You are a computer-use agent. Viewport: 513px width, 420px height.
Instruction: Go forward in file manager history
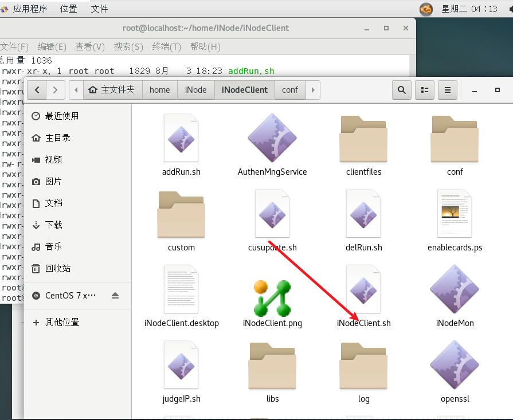[55, 90]
